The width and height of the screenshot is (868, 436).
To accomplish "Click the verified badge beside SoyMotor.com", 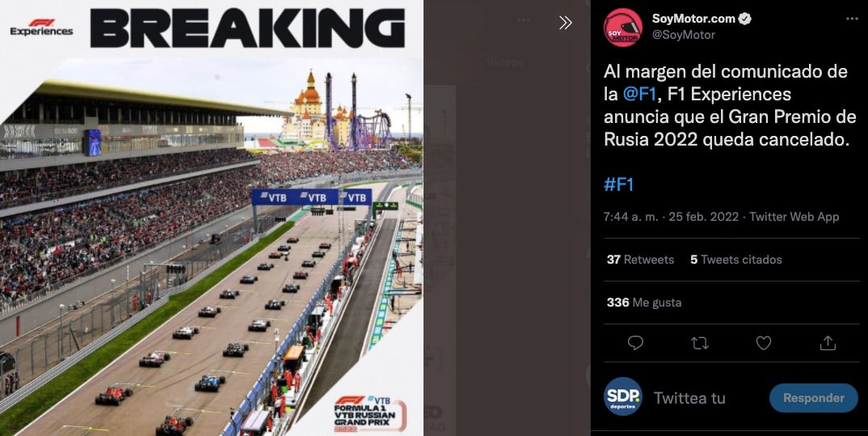I will (745, 19).
